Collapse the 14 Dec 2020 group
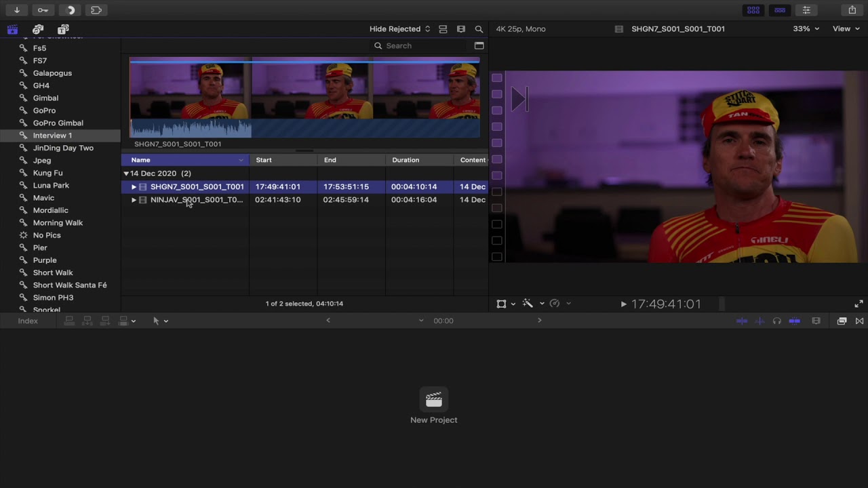 126,174
